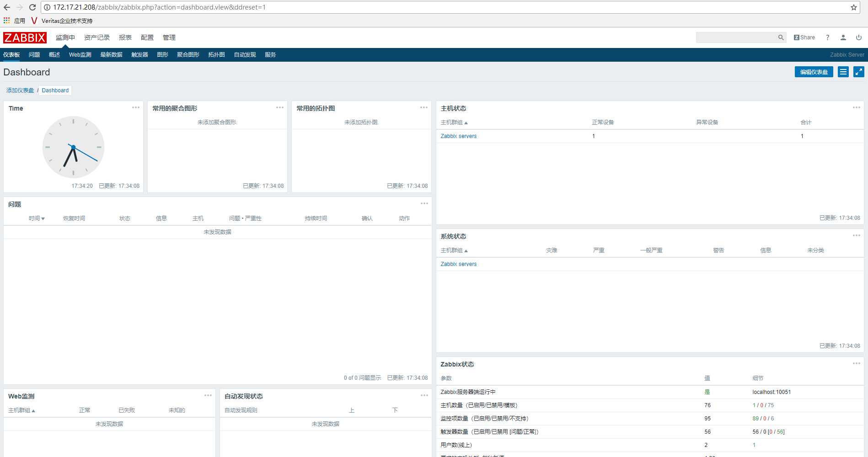The width and height of the screenshot is (868, 457).
Task: Open the 管理 main menu
Action: pos(169,37)
